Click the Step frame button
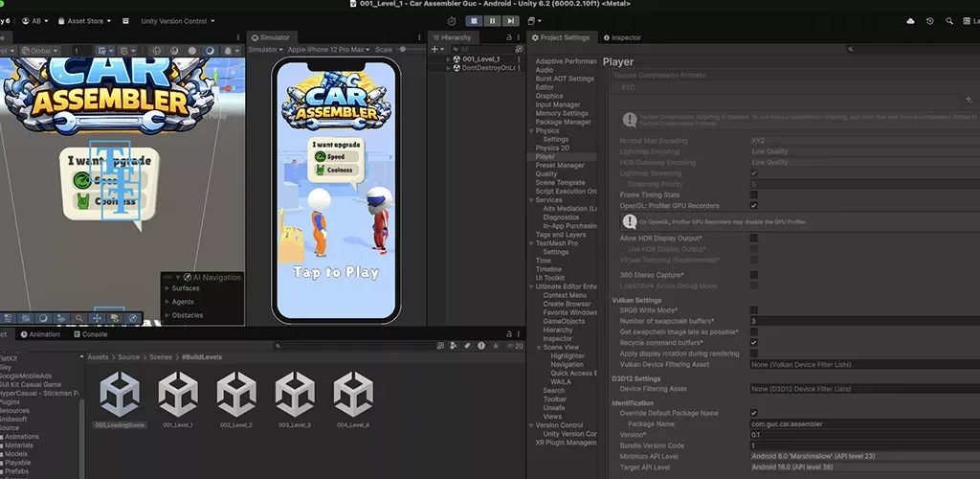Screen dimensions: 980x479 (510, 21)
